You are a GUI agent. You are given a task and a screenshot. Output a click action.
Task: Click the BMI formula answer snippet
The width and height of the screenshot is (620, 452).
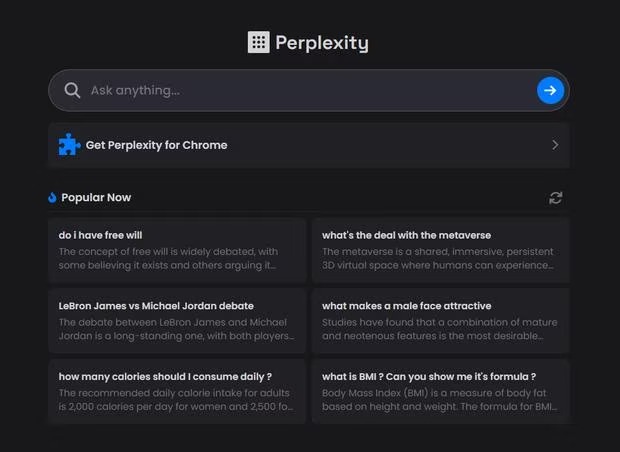(x=439, y=400)
